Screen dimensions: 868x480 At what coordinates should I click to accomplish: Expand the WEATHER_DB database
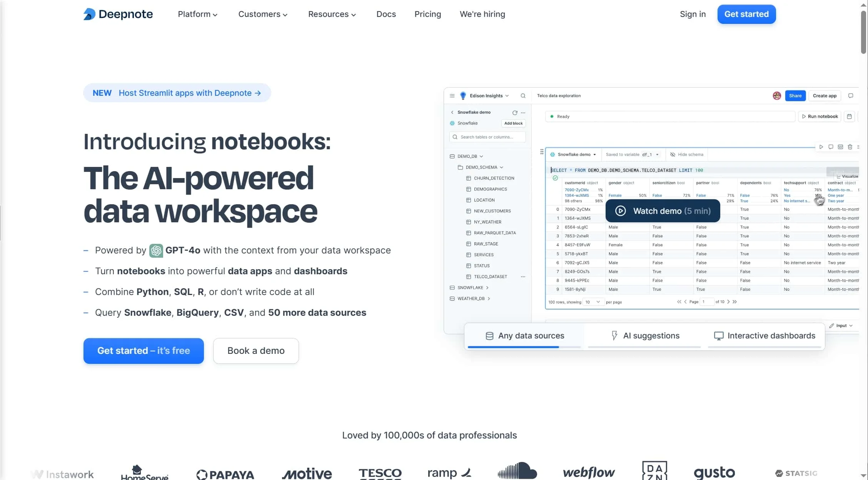pyautogui.click(x=489, y=299)
